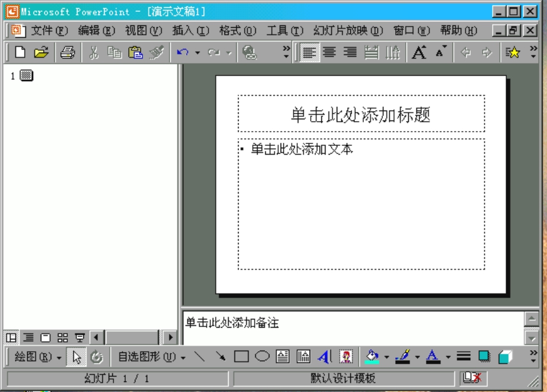Click the Demote right arrow icon
The image size is (547, 392).
[x=487, y=53]
